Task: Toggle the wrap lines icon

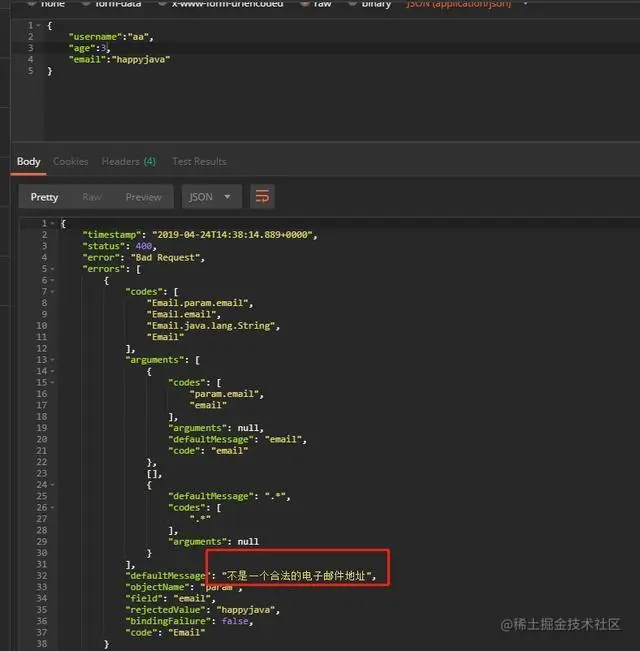Action: [262, 196]
